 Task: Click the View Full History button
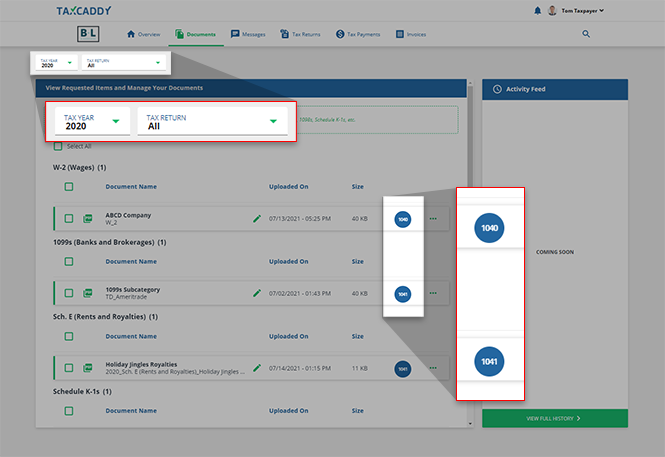point(554,418)
